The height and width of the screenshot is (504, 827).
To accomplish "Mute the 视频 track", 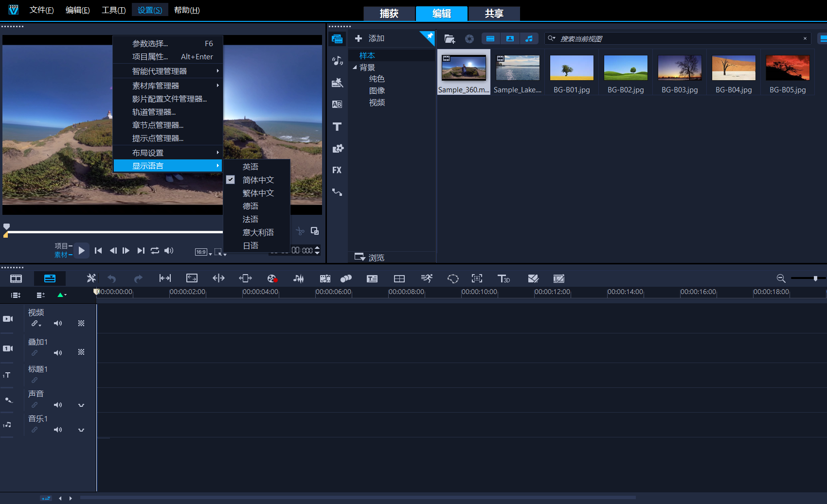I will (58, 323).
